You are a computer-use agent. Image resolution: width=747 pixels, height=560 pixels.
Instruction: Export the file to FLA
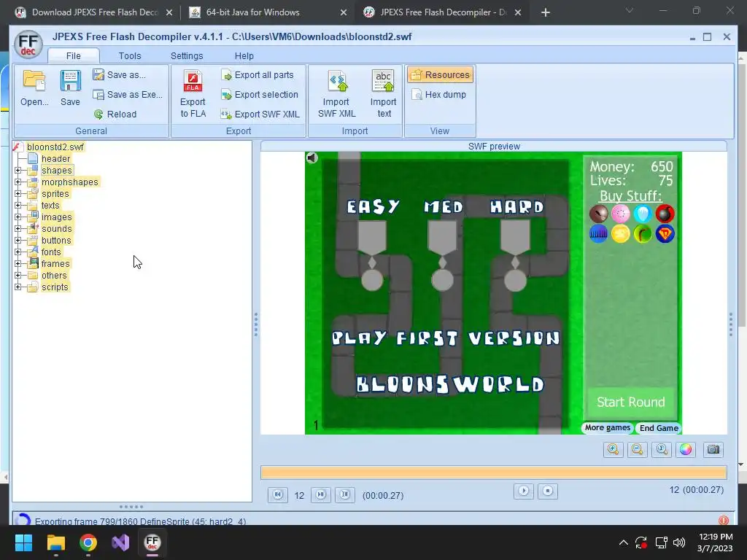pos(193,94)
